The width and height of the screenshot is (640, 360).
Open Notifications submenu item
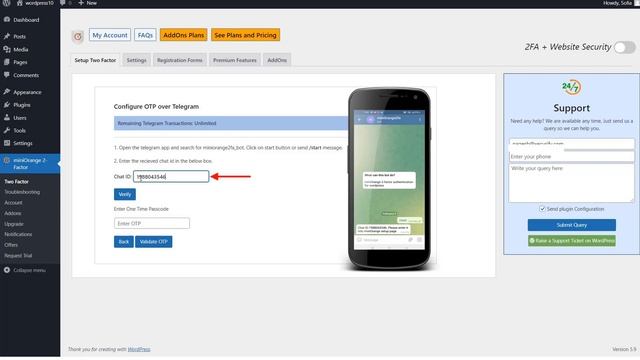click(x=18, y=235)
